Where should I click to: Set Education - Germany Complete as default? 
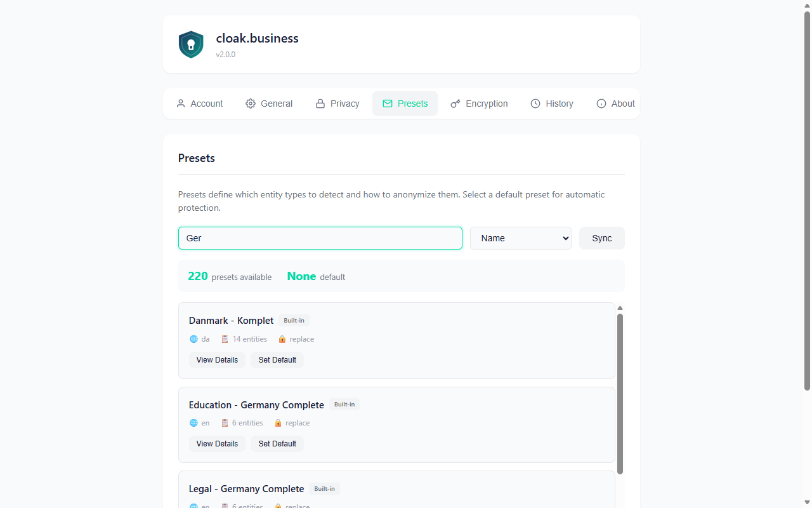(x=277, y=444)
